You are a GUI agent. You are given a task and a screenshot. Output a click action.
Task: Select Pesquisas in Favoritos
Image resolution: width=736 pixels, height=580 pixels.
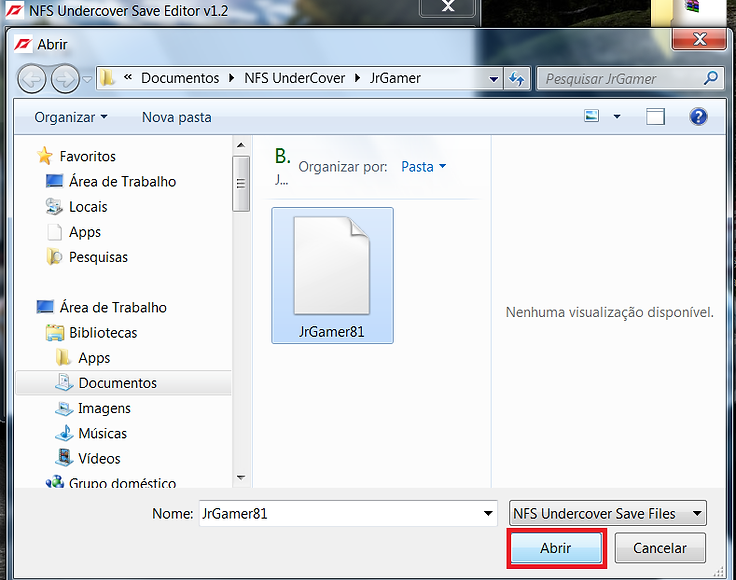tap(98, 257)
